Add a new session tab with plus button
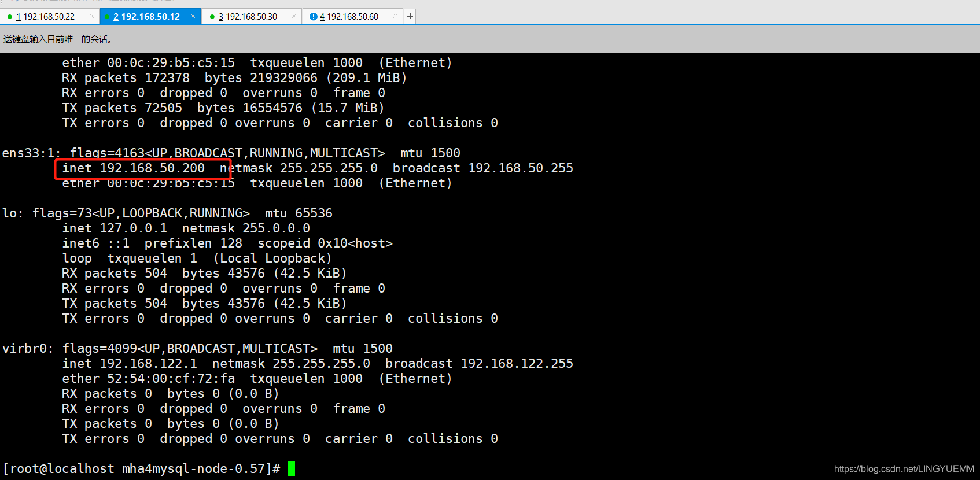This screenshot has width=980, height=480. (410, 16)
